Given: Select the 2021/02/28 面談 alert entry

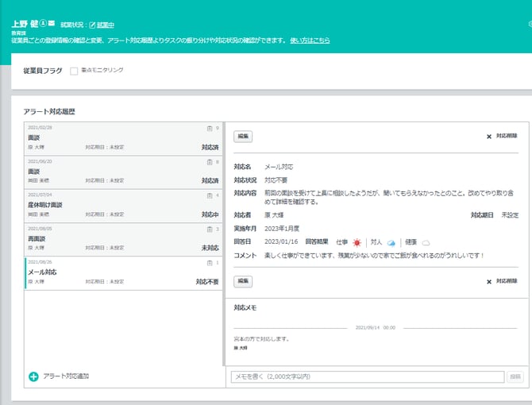Looking at the screenshot, I should (124, 139).
